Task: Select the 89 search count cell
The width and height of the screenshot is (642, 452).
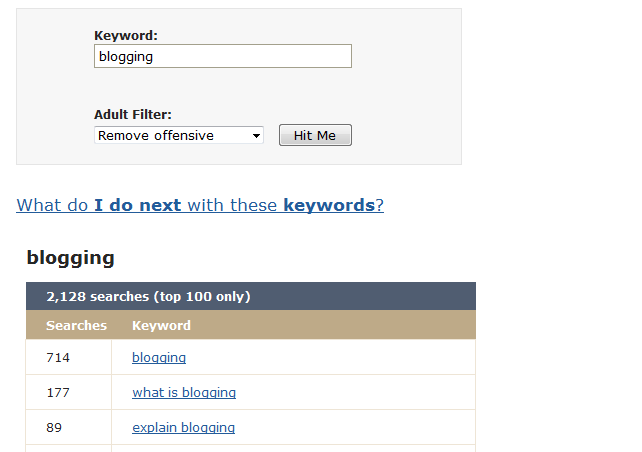Action: pos(69,427)
